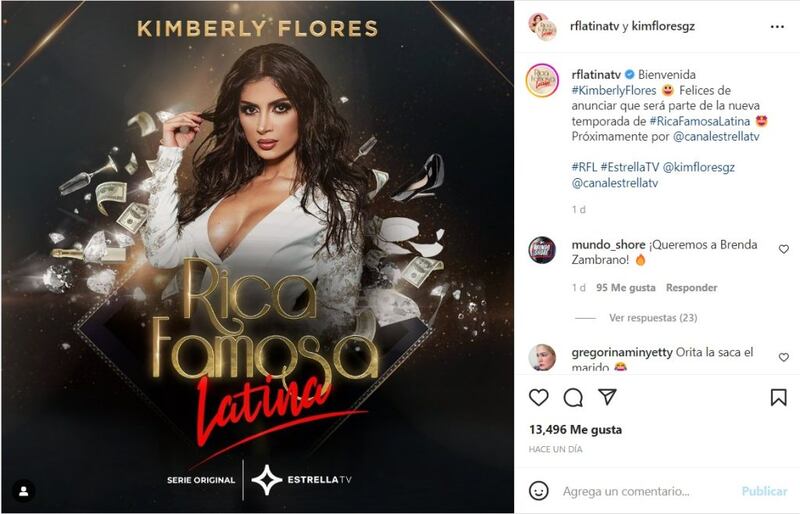
Task: Show tagged people icon on the photo
Action: (23, 491)
